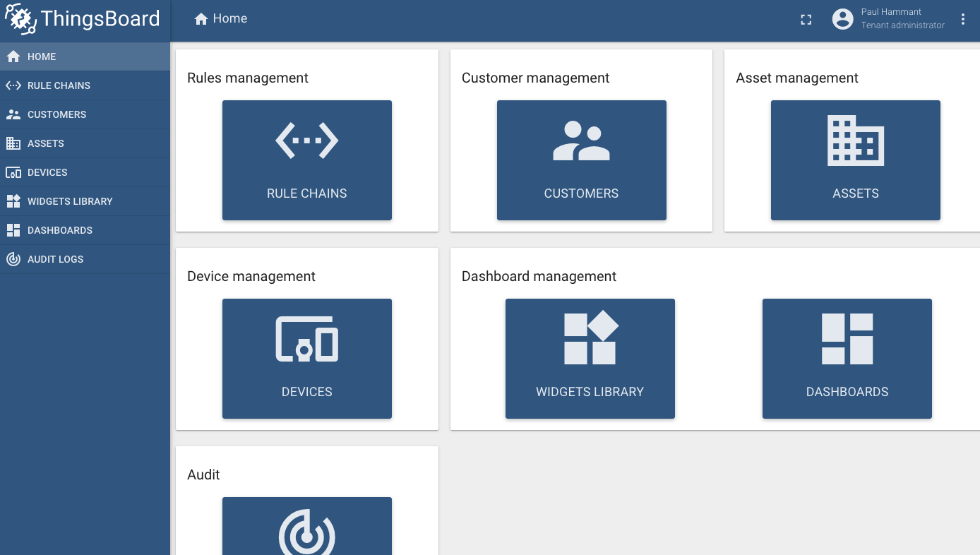The image size is (980, 555).
Task: Open Rule Chains in the sidebar menu
Action: tap(85, 85)
